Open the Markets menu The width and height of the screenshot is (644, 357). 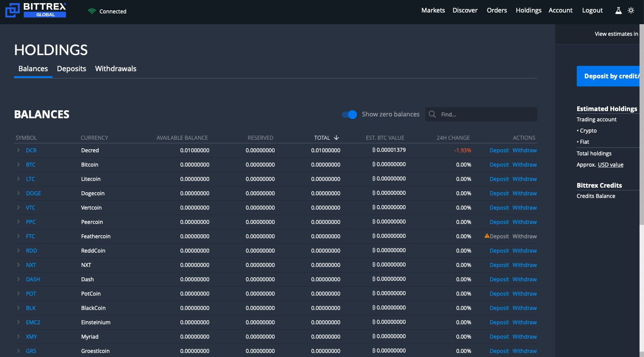point(433,10)
